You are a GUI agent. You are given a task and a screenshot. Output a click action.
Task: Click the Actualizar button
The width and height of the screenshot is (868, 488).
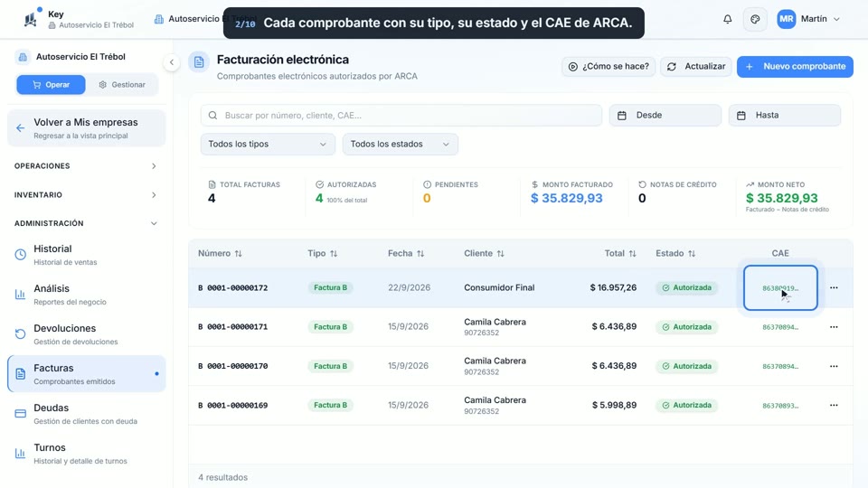coord(696,66)
